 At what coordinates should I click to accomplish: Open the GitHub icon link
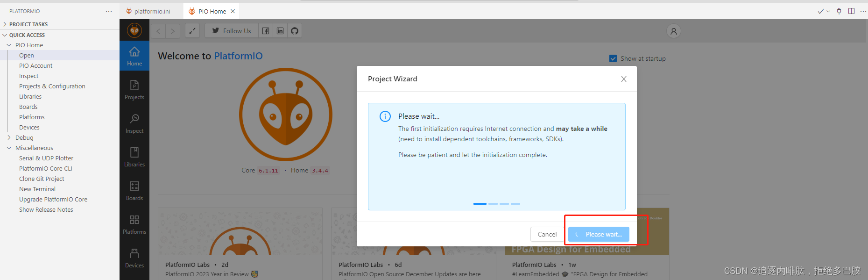(295, 31)
